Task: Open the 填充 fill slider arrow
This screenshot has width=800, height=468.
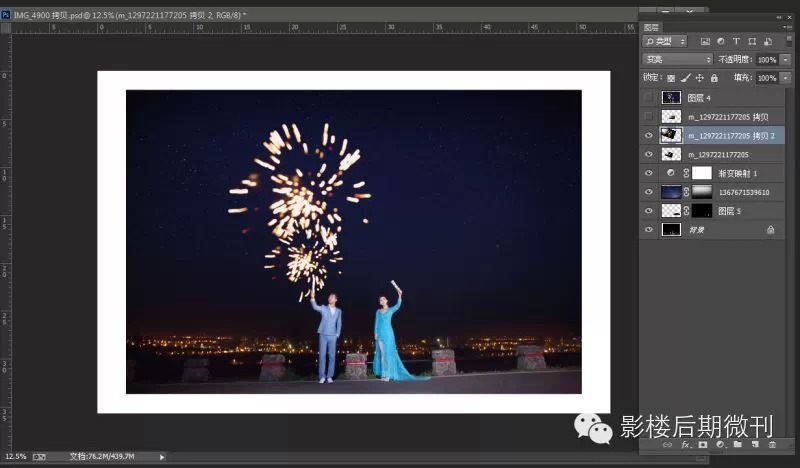Action: coord(786,78)
